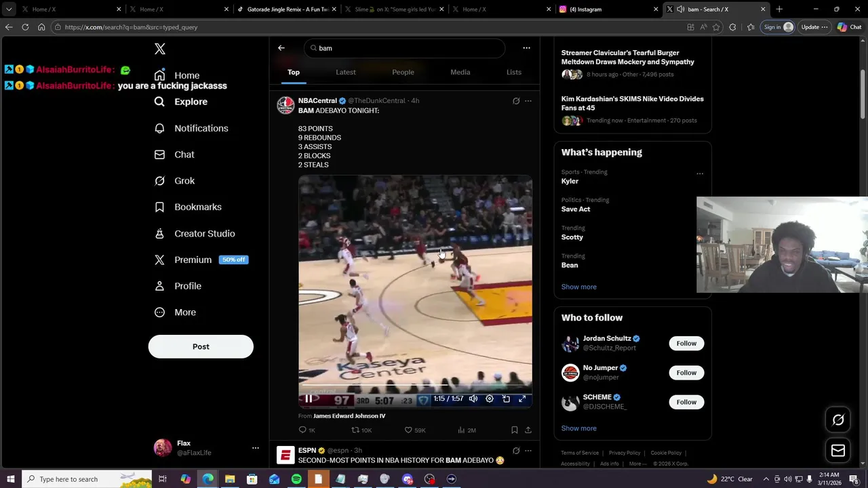
Task: Switch to the People tab
Action: tap(403, 72)
